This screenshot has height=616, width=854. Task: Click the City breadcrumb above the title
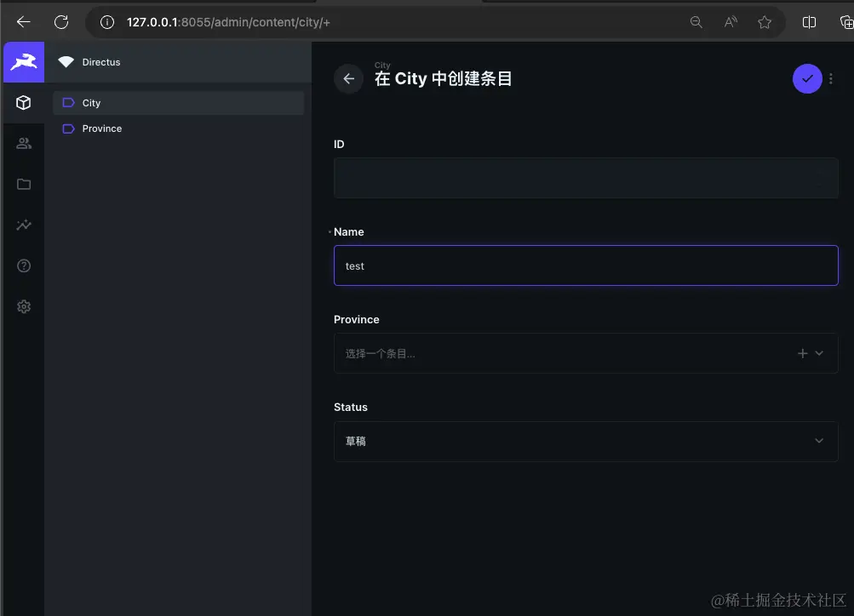click(382, 65)
